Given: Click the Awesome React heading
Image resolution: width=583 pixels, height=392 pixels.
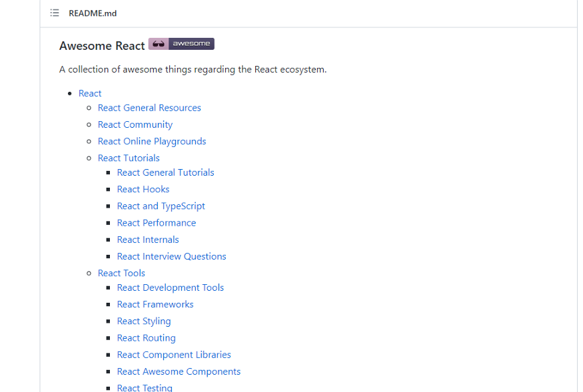Looking at the screenshot, I should (x=102, y=46).
